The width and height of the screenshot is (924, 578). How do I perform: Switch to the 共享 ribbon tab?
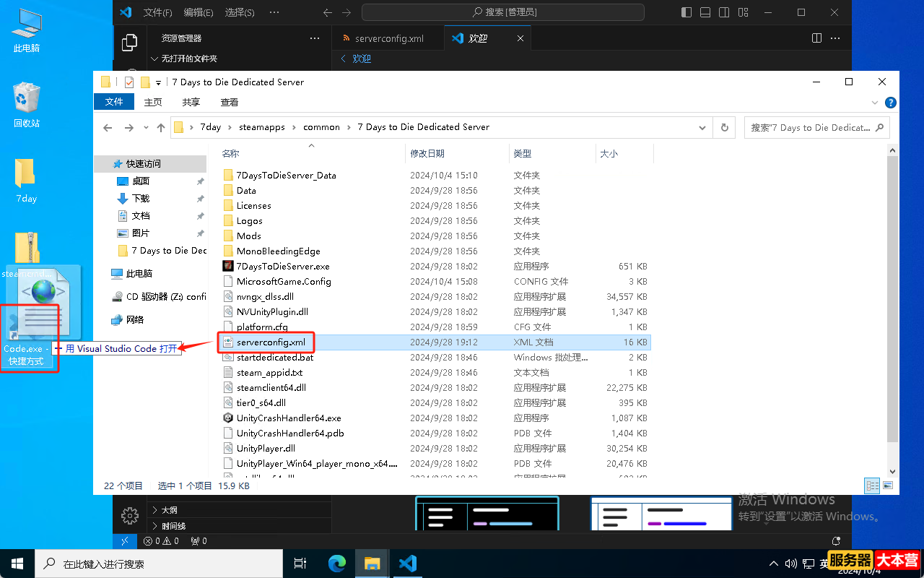(x=191, y=103)
